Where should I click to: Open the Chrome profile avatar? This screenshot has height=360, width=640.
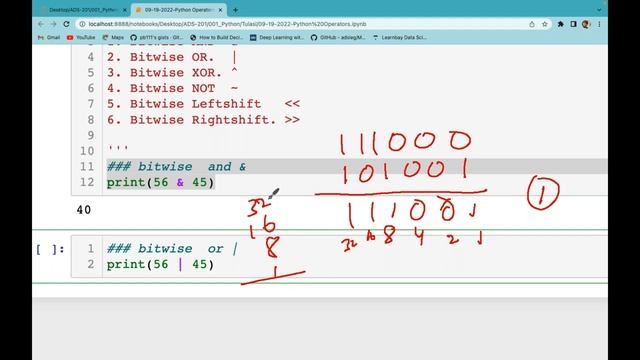(586, 24)
